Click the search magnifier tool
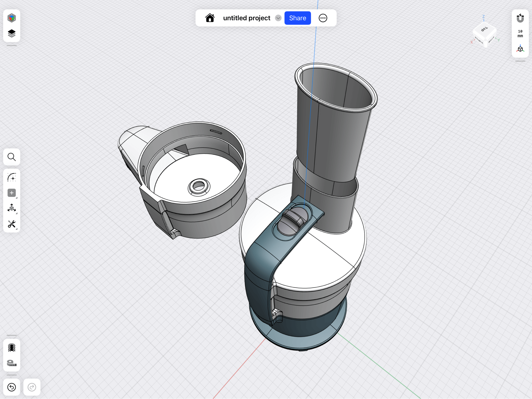Image resolution: width=532 pixels, height=399 pixels. 11,157
